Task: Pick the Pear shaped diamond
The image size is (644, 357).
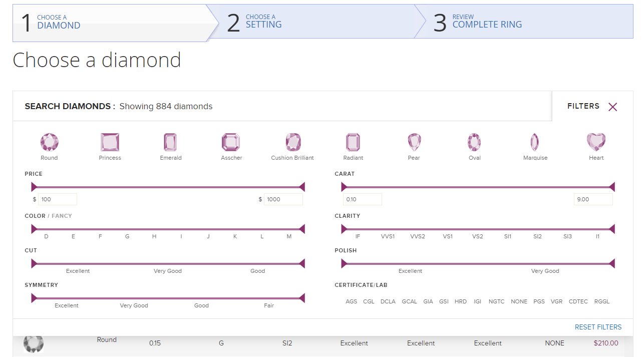Action: pos(414,143)
